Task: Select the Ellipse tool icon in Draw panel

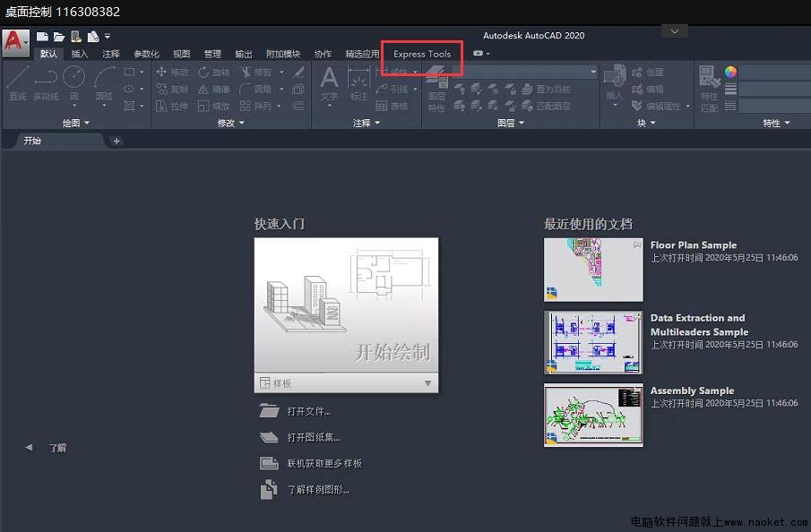Action: 129,89
